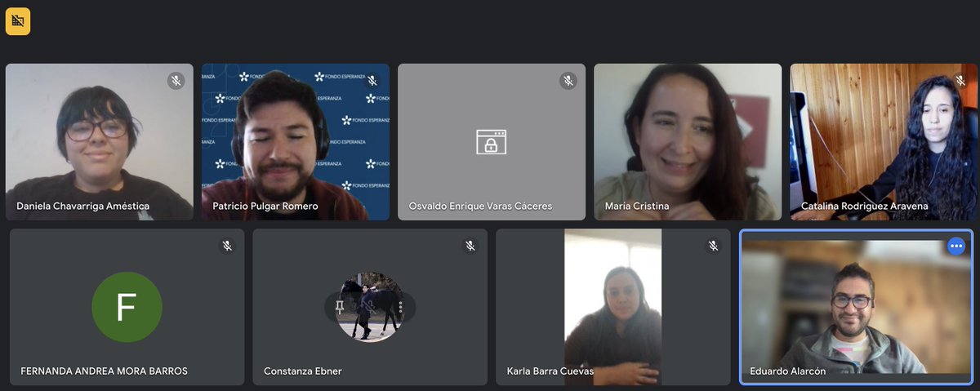Click the name label "Patricio Pulgar Romero"
Screen dimensions: 980x391
tap(265, 207)
